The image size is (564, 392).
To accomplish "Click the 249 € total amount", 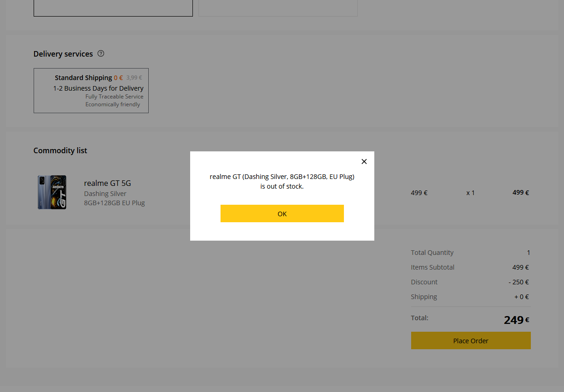I will (517, 320).
